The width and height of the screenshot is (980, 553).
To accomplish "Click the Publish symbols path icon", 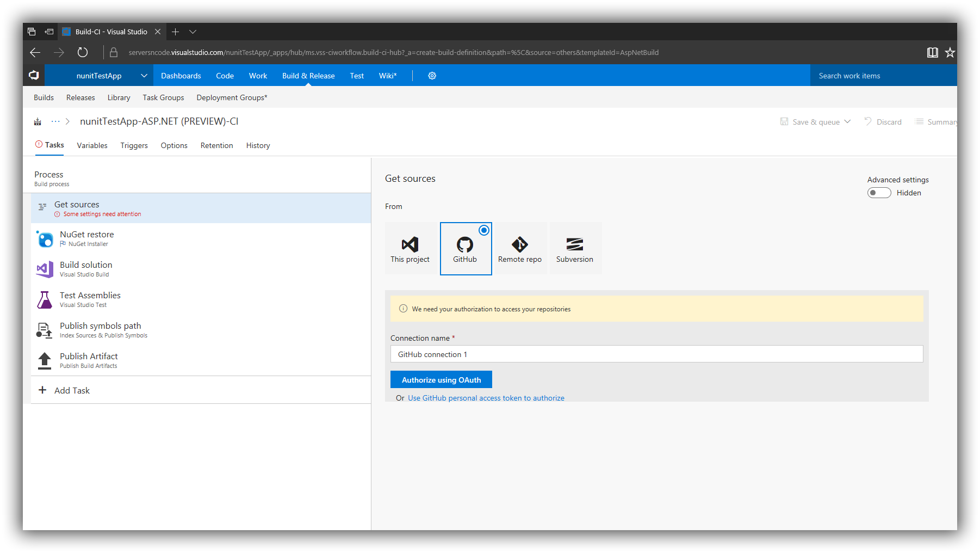I will [x=44, y=330].
